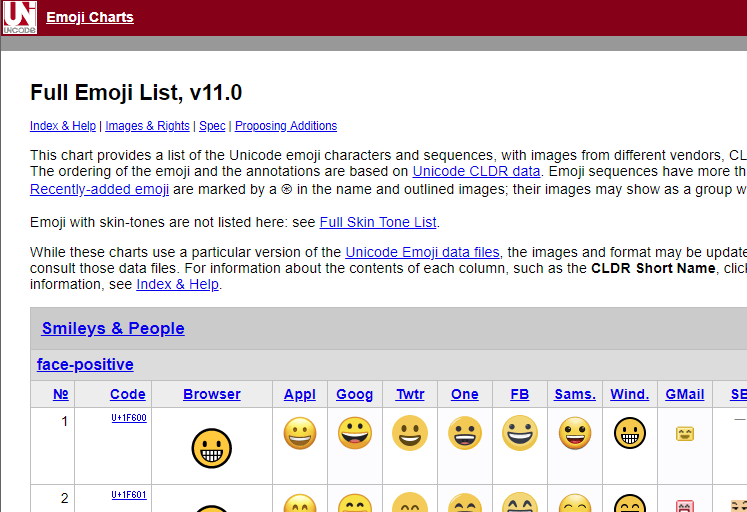
Task: Click the EmojiOne grinning face emoji image
Action: [x=465, y=434]
